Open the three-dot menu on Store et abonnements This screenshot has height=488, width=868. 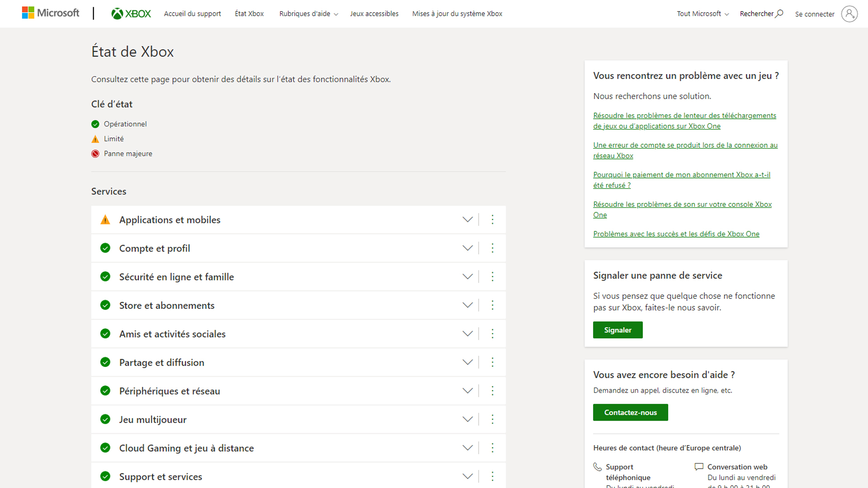pos(492,305)
